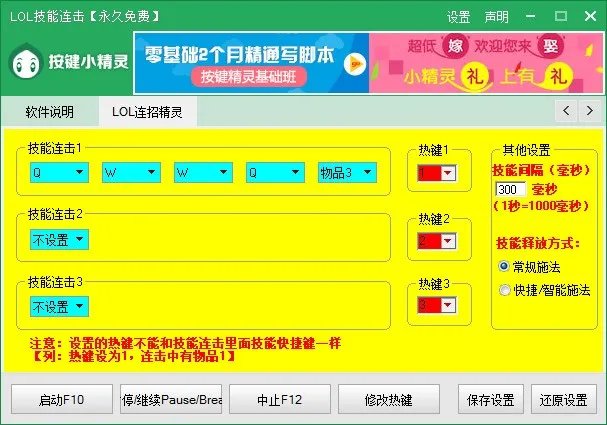
Task: Open the 物品3 dropdown in 技能连击1
Action: pyautogui.click(x=347, y=172)
